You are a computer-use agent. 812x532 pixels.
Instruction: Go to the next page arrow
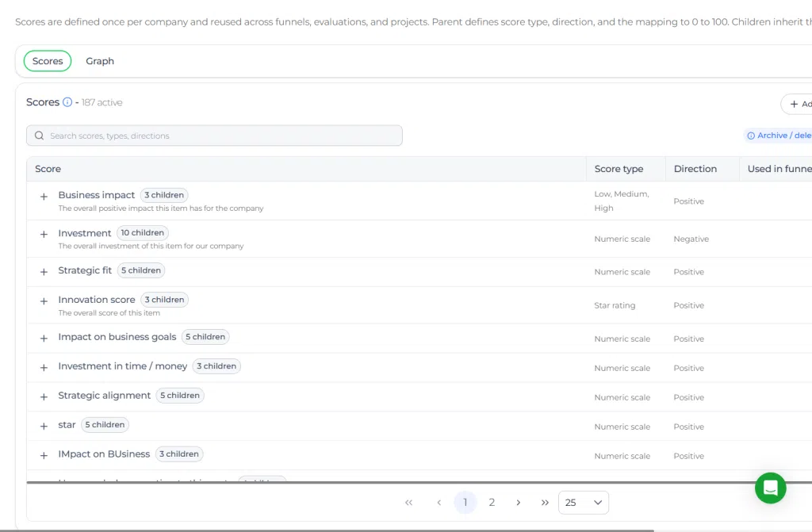518,503
